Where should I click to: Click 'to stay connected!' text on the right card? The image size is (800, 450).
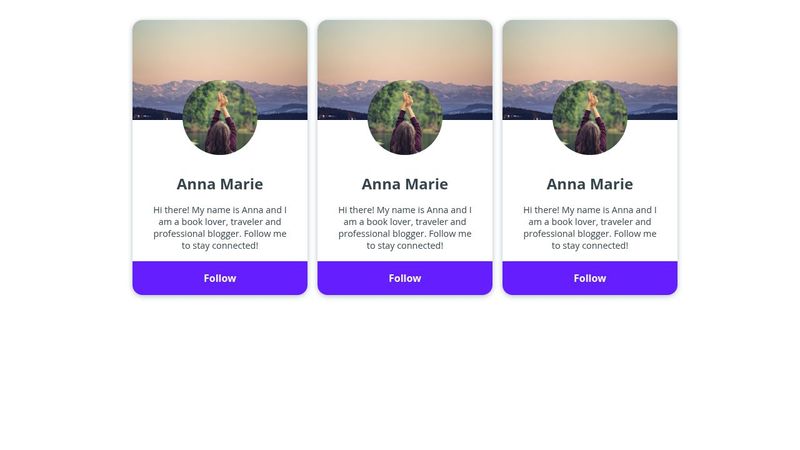[590, 245]
